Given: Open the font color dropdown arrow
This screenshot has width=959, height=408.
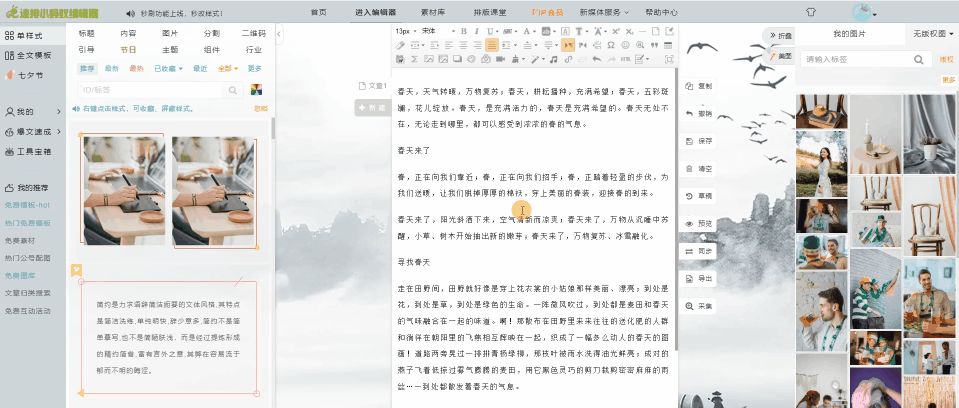Looking at the screenshot, I should [x=535, y=31].
